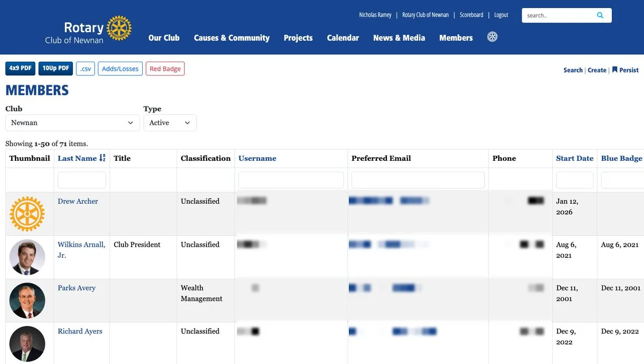Image resolution: width=644 pixels, height=364 pixels.
Task: Open the Adds/Losses report
Action: coord(120,69)
